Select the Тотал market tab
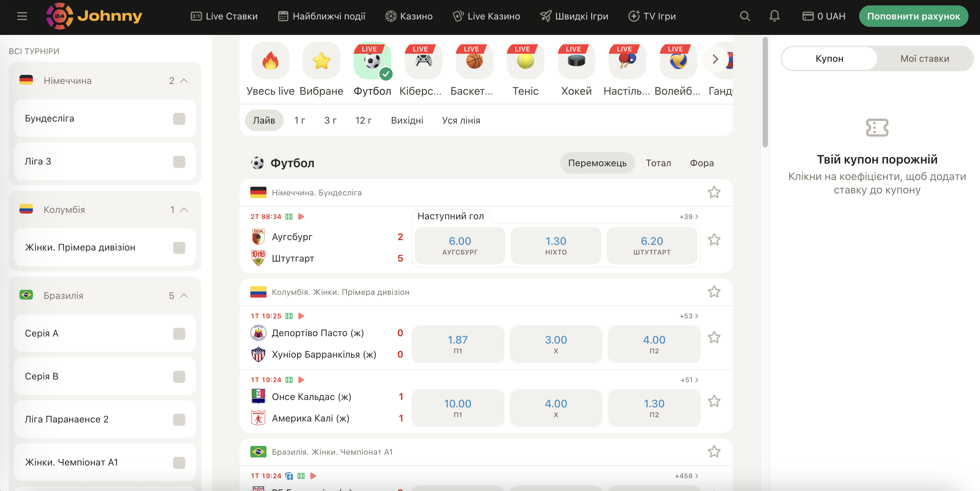This screenshot has height=491, width=980. pos(658,163)
